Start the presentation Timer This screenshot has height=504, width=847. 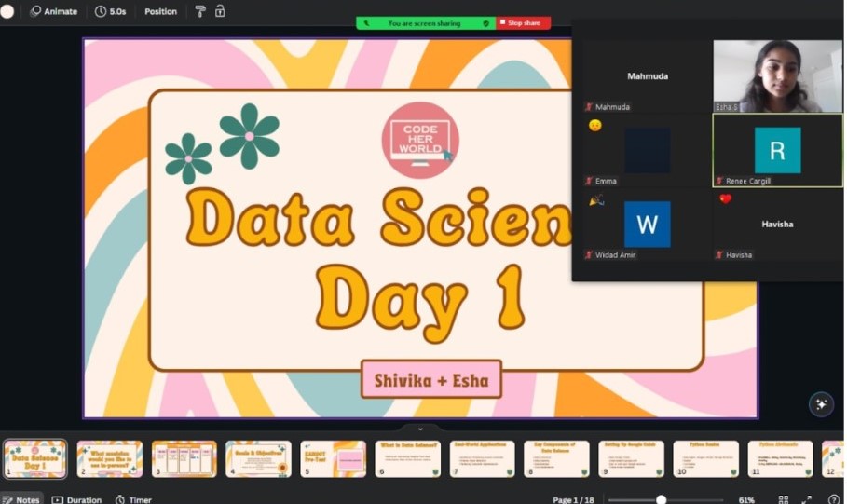tap(133, 499)
